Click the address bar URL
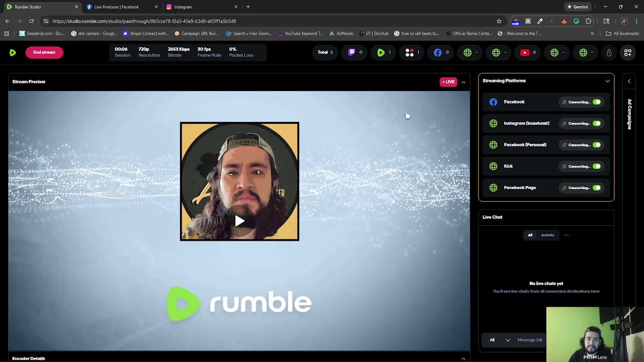The width and height of the screenshot is (644, 362). (x=144, y=21)
